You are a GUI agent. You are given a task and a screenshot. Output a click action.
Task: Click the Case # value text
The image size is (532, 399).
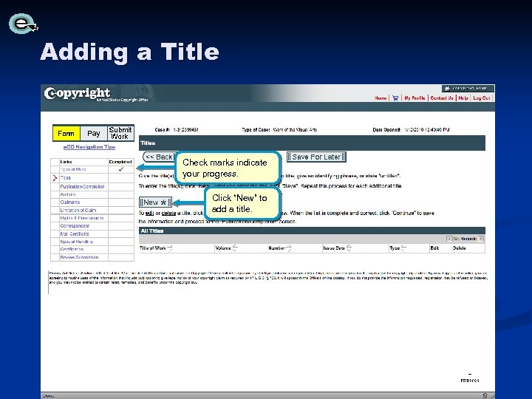point(185,129)
